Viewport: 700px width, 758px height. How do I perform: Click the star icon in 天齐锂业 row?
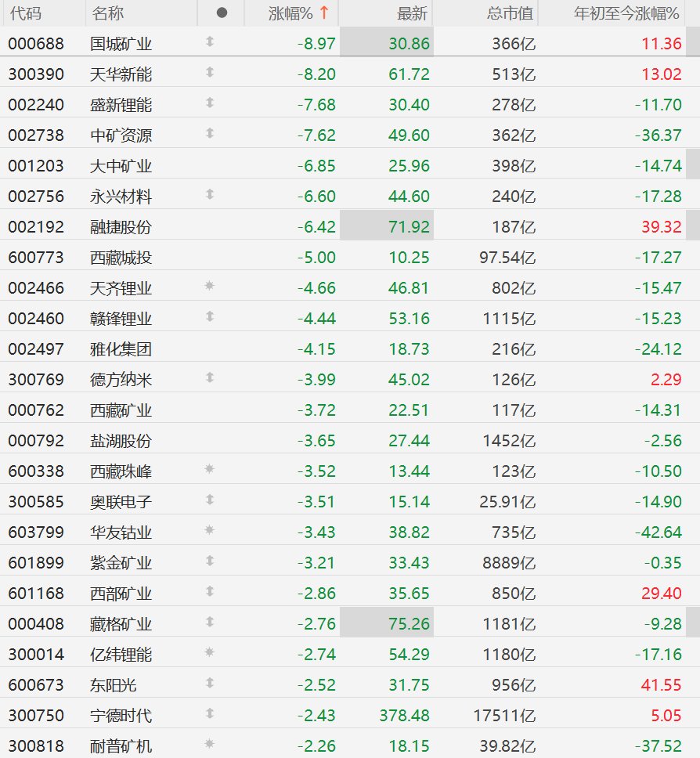pyautogui.click(x=209, y=286)
